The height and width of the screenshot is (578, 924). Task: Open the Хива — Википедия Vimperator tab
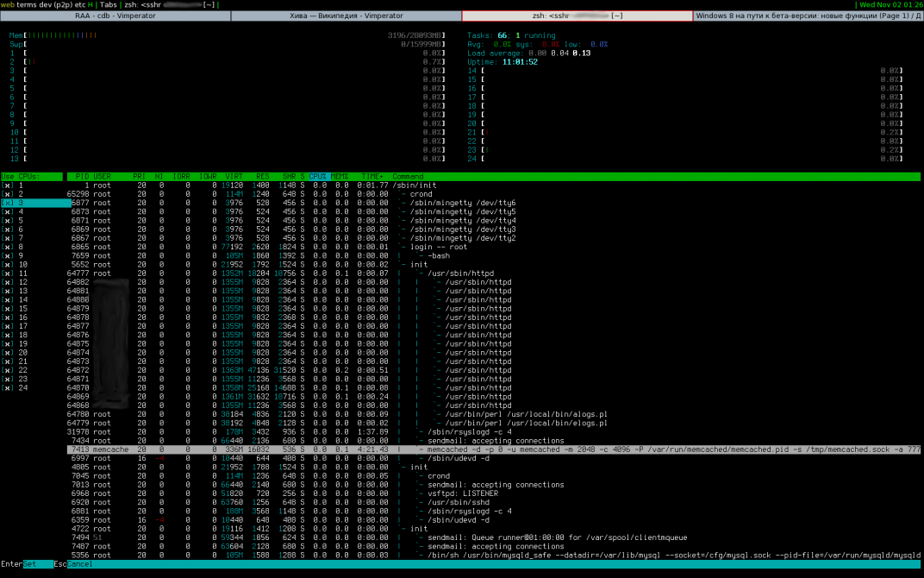tap(346, 16)
